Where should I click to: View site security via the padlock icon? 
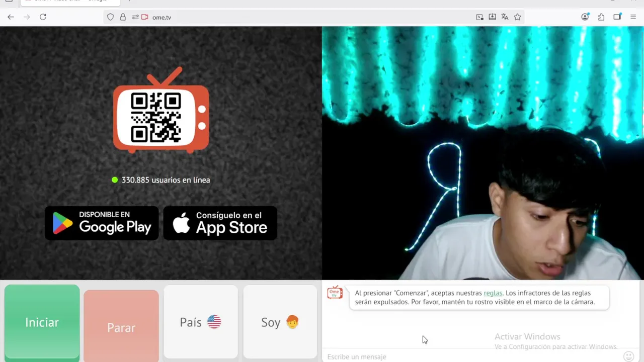click(x=123, y=17)
